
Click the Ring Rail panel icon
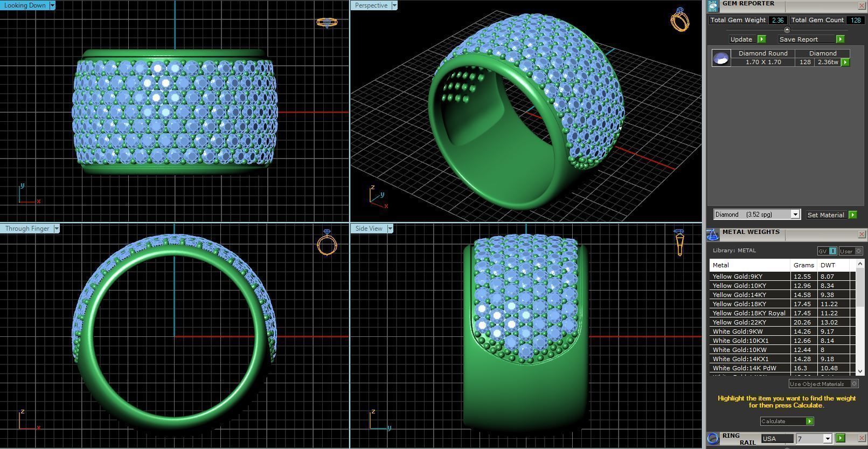point(713,438)
